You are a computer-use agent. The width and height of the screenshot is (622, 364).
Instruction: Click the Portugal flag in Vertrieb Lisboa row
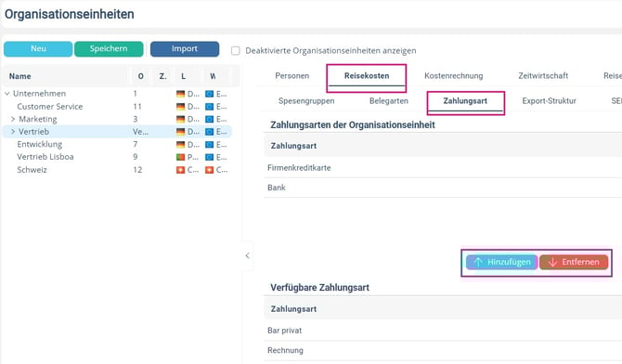(x=180, y=157)
